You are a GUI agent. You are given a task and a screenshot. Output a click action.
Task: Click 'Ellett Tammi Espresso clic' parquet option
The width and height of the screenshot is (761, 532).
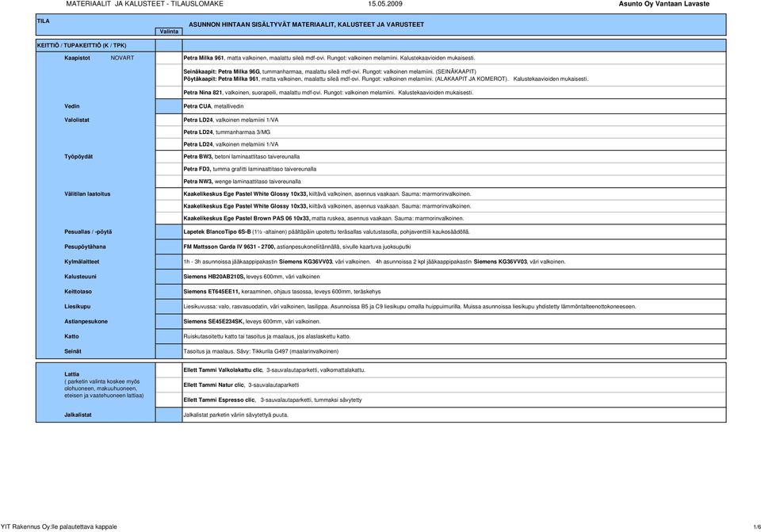click(272, 400)
